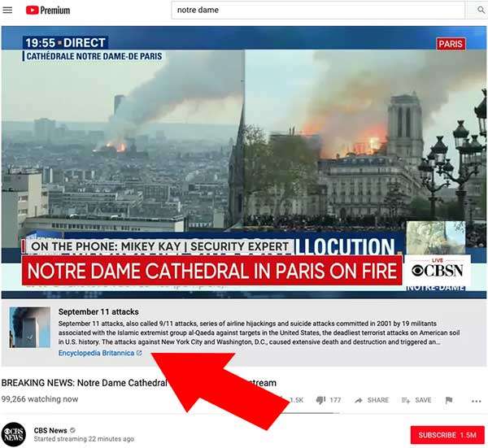488x448 pixels.
Task: Open more actions three-dot menu
Action: pos(476,401)
